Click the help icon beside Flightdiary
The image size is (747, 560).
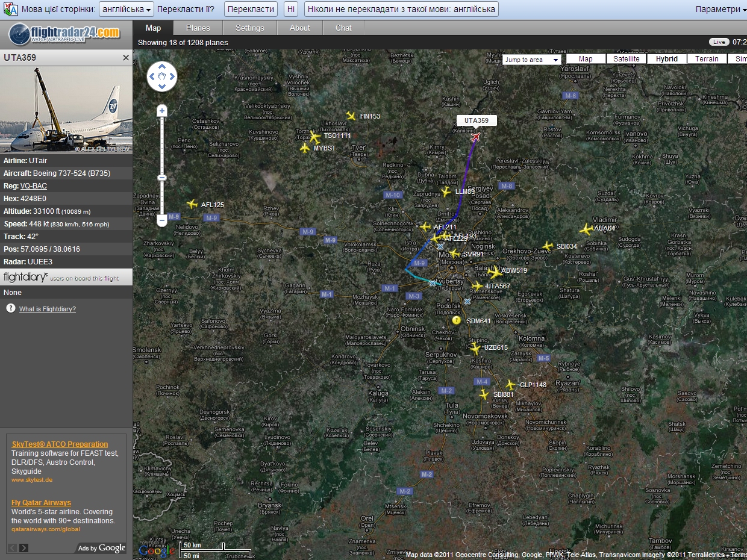pyautogui.click(x=10, y=308)
